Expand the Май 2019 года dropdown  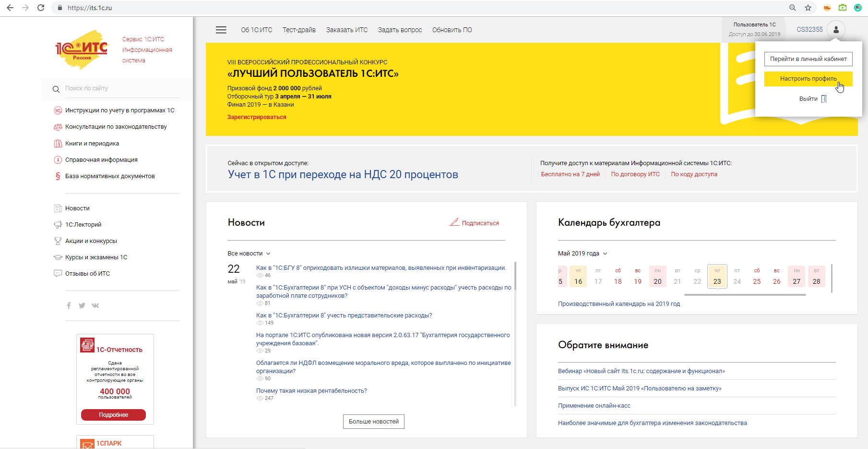[583, 254]
